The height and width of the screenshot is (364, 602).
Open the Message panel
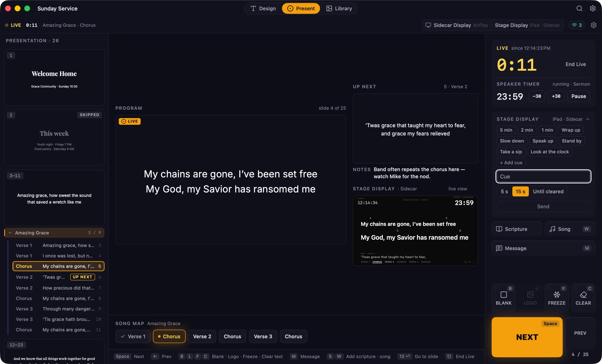[x=543, y=248]
